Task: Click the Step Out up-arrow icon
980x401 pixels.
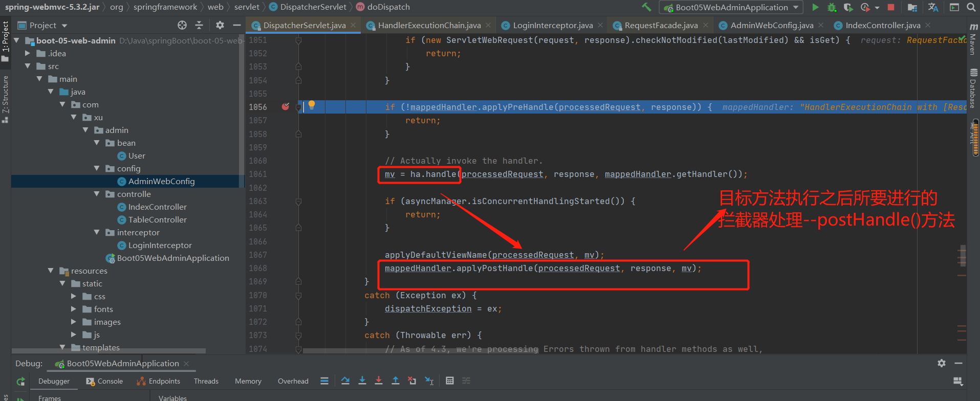Action: click(396, 381)
